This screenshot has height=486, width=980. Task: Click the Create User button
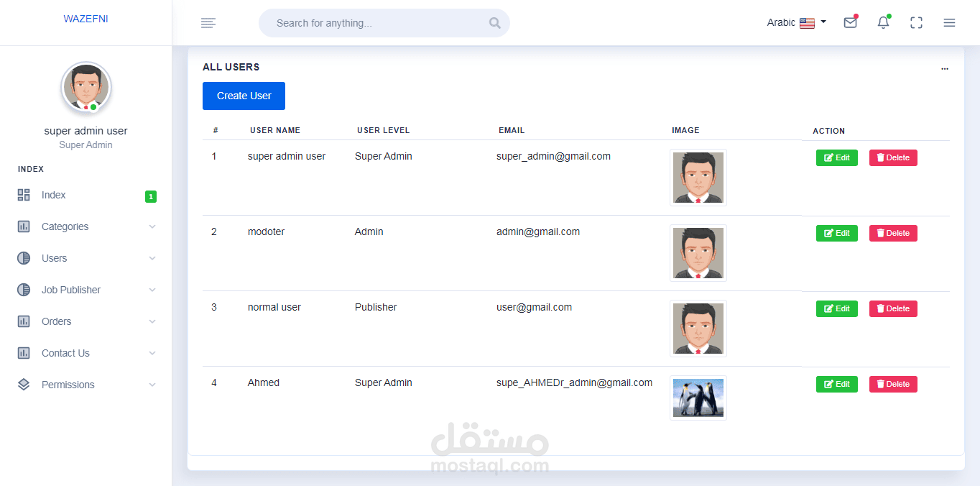244,96
